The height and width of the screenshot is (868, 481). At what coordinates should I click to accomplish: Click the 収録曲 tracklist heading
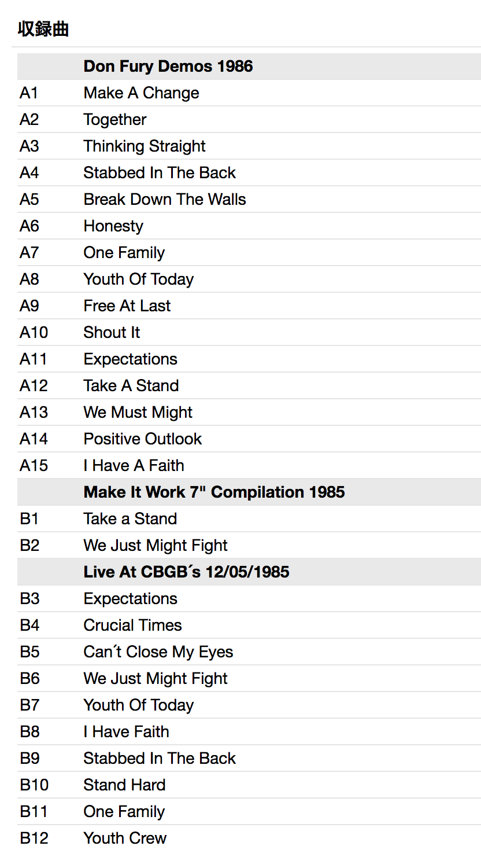pos(43,29)
